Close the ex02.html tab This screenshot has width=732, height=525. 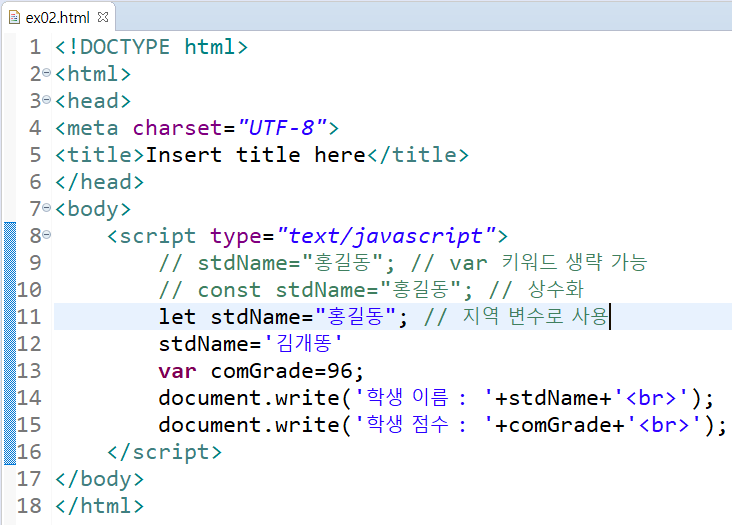103,17
